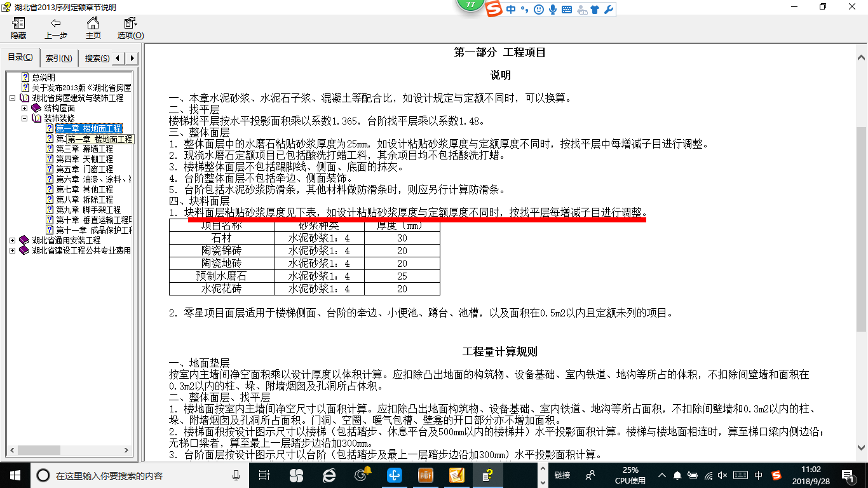The width and height of the screenshot is (868, 488).
Task: Open 第四章 天棚工程 chapter
Action: (85, 159)
